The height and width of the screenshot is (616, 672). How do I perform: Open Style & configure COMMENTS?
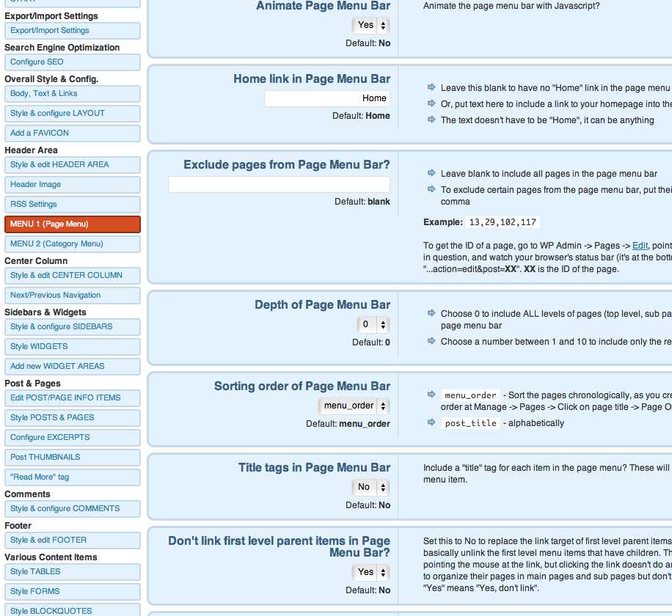pos(73,508)
